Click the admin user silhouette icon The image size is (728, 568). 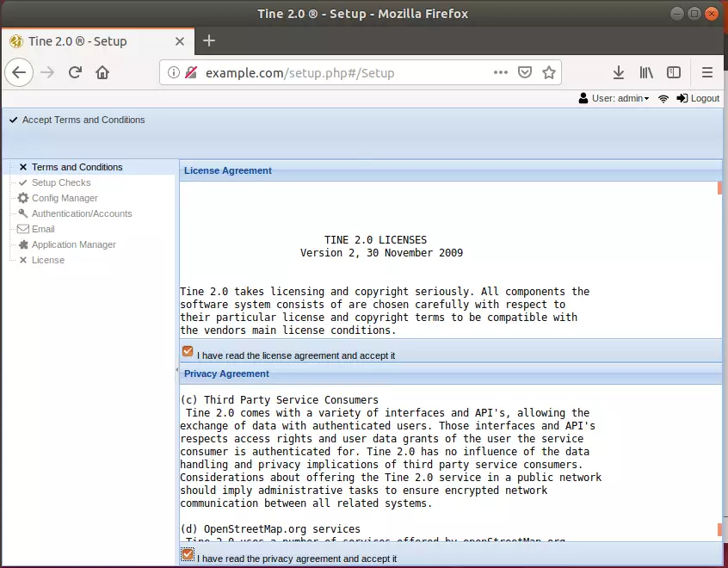click(583, 98)
